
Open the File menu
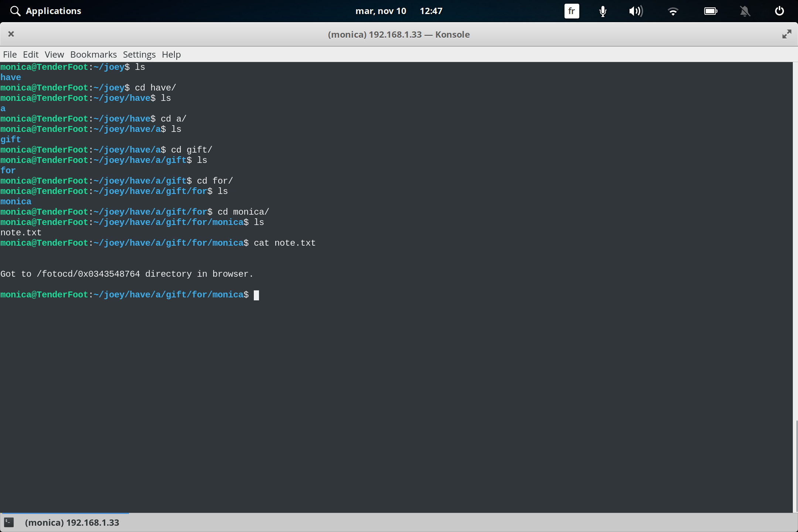coord(10,54)
